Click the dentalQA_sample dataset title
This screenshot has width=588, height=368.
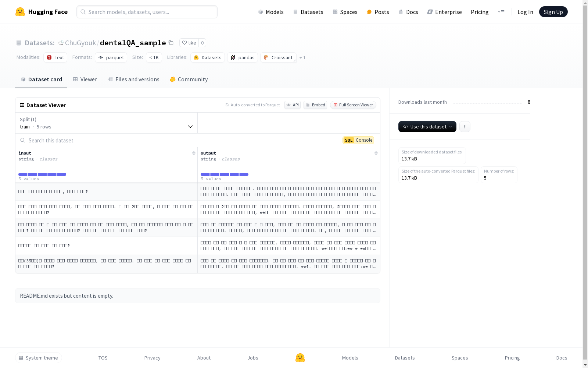pos(133,43)
